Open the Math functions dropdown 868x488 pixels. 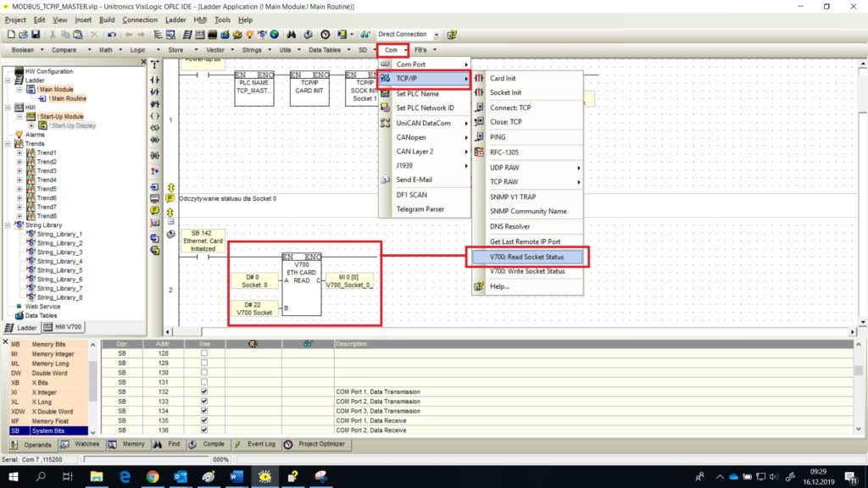click(x=110, y=50)
